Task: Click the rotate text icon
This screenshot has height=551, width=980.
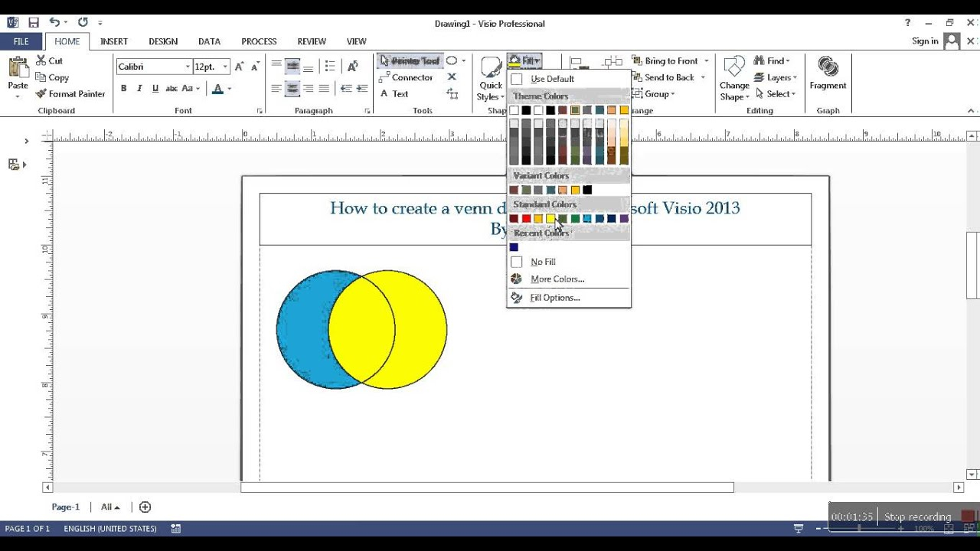Action: pyautogui.click(x=352, y=67)
